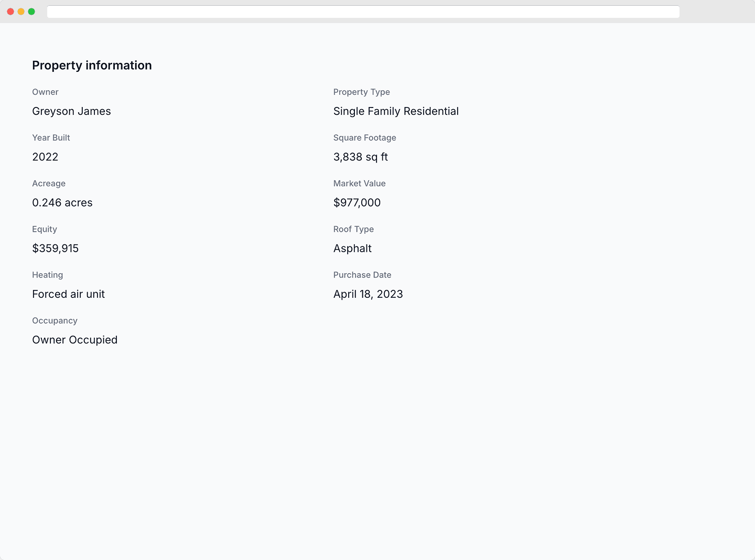The height and width of the screenshot is (560, 755).
Task: Select the Asphalt roof type value
Action: [x=352, y=249]
